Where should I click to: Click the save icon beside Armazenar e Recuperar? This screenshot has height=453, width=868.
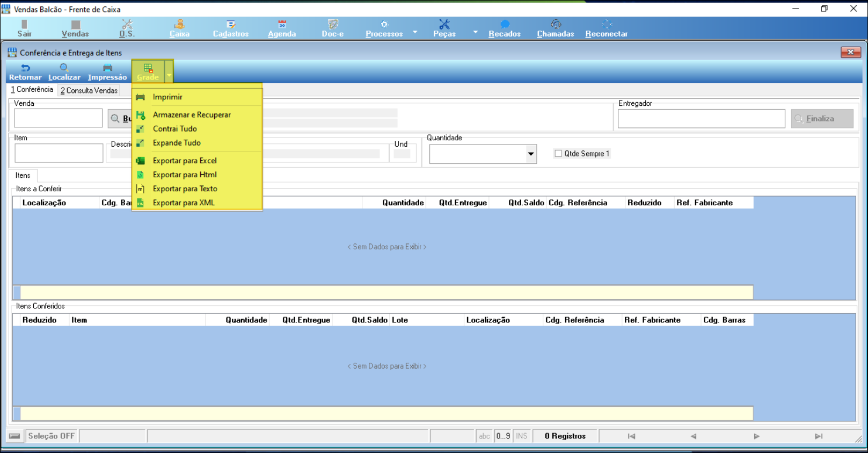(x=140, y=115)
